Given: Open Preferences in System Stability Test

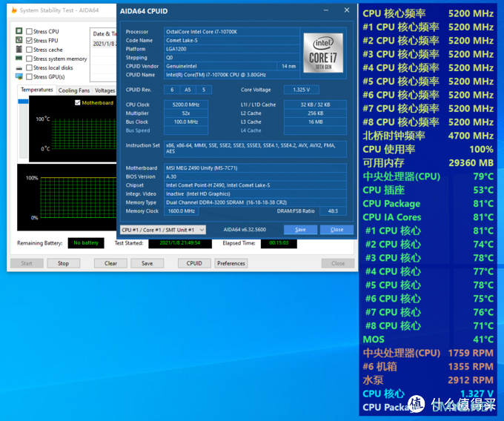Looking at the screenshot, I should tap(231, 263).
